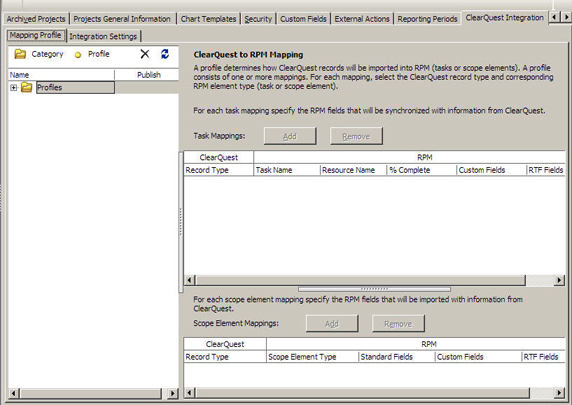572x405 pixels.
Task: Click the Task Mappings Record Type column header
Action: click(219, 170)
